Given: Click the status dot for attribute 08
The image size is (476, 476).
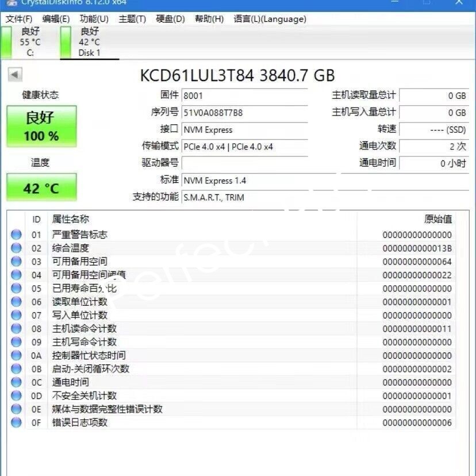Looking at the screenshot, I should click(17, 328).
